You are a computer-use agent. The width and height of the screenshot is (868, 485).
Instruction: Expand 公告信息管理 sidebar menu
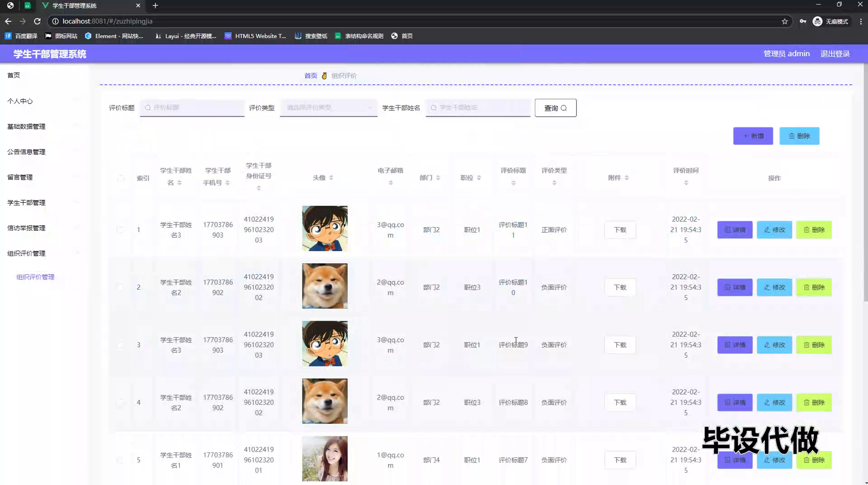[44, 152]
